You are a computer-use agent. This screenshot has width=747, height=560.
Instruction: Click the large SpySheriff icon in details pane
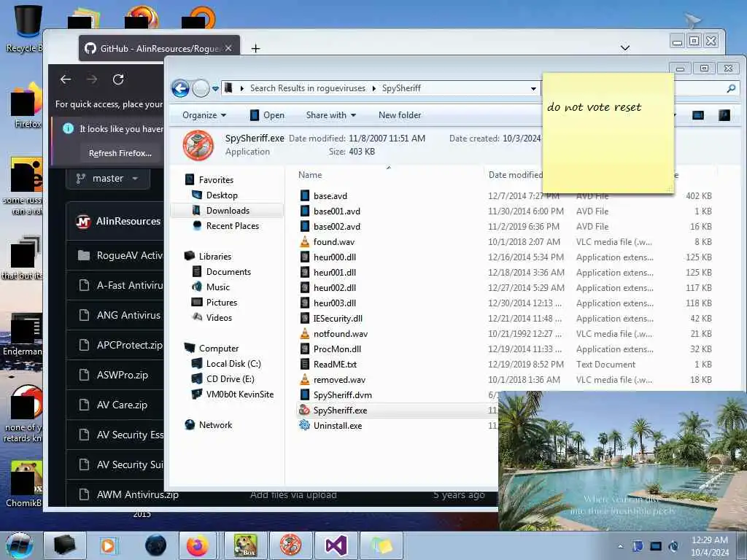[x=198, y=145]
